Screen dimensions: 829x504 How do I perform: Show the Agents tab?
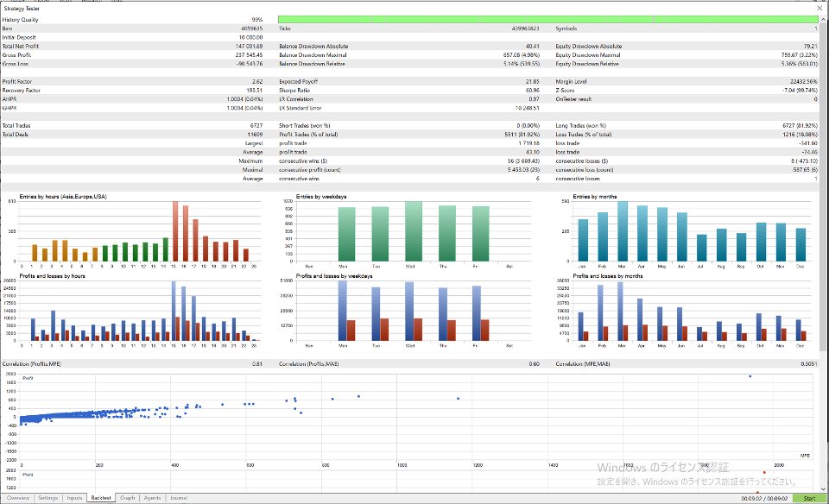pos(152,498)
